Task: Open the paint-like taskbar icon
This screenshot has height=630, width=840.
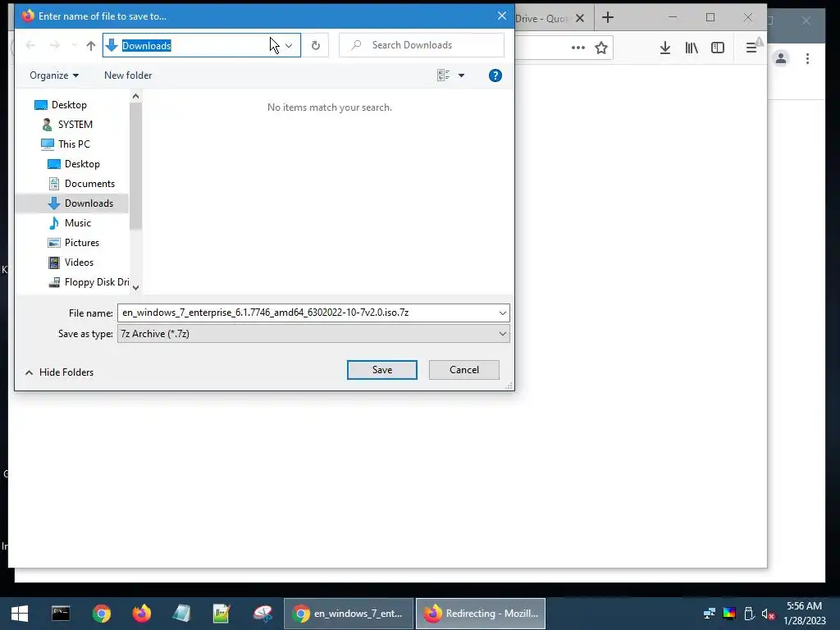Action: 262,614
